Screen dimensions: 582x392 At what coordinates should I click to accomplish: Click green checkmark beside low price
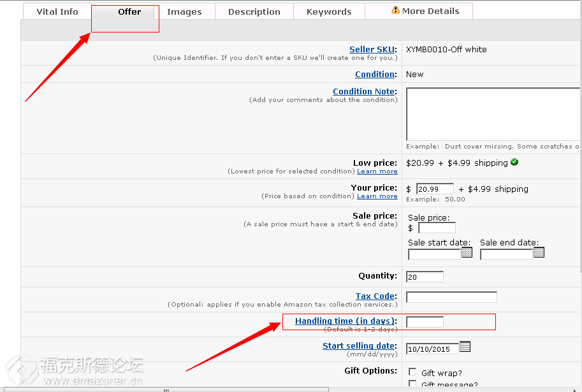514,163
